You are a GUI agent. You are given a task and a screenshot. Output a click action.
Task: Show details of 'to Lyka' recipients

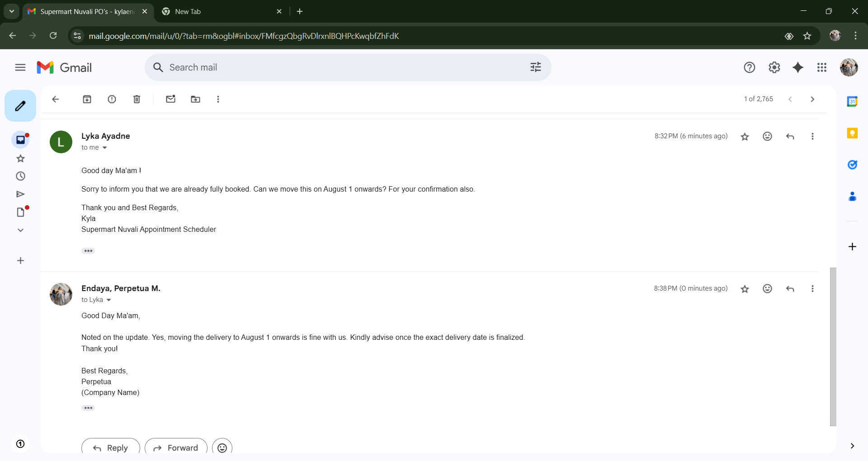coord(109,300)
